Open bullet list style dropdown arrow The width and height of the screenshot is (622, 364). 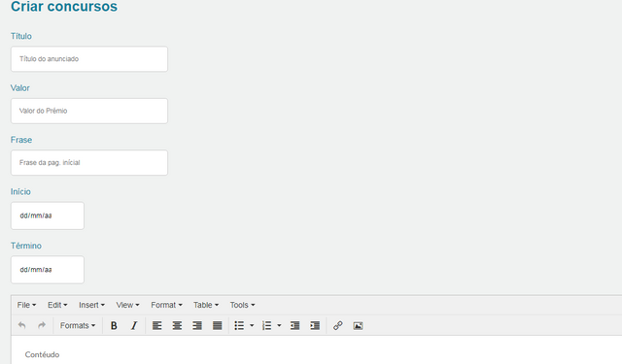252,325
